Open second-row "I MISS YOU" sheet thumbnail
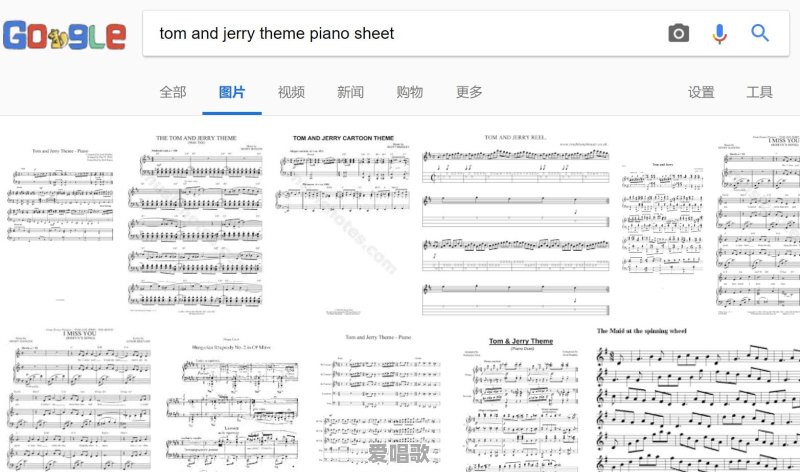Image resolution: width=800 pixels, height=472 pixels. (x=79, y=399)
